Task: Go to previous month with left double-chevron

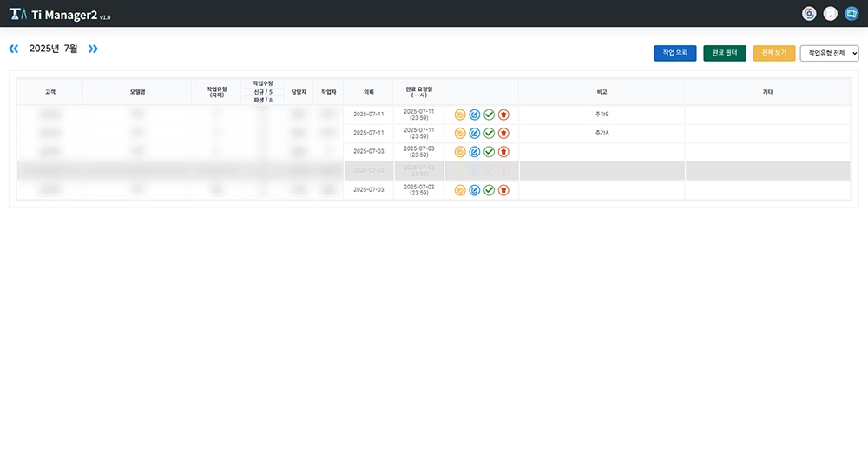Action: click(14, 49)
